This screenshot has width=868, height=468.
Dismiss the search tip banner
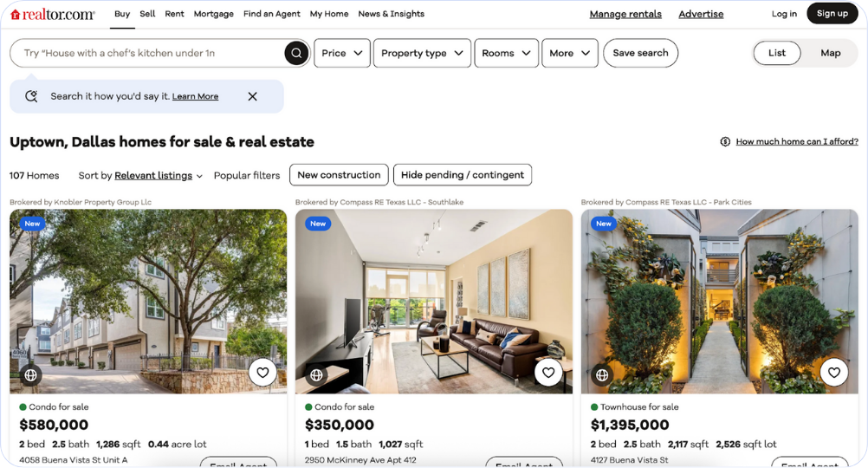tap(252, 96)
